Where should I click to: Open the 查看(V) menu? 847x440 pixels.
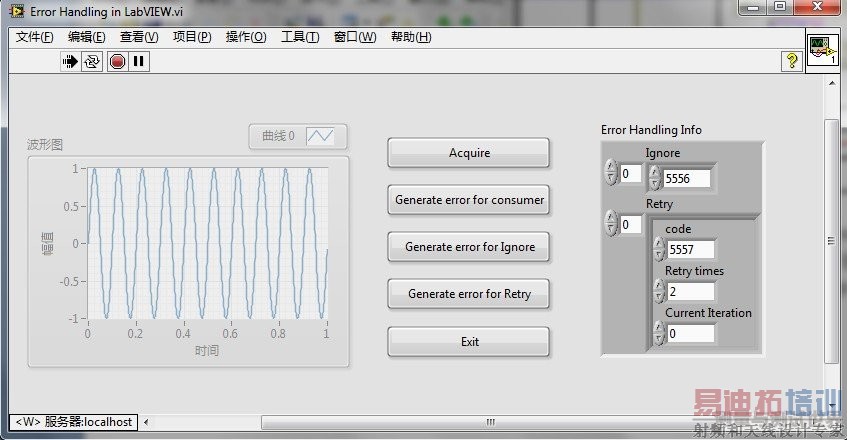point(139,37)
